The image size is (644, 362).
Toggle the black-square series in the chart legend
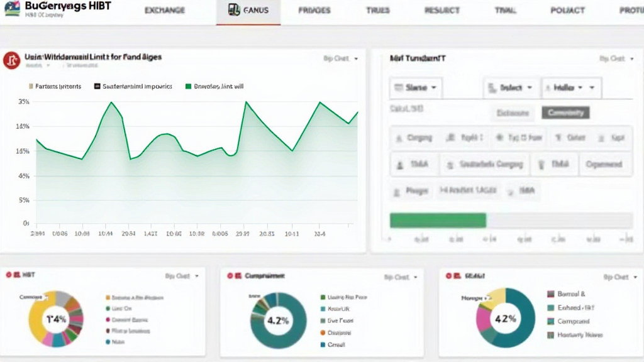[97, 87]
